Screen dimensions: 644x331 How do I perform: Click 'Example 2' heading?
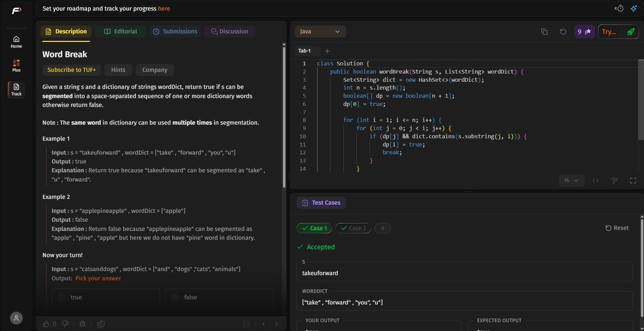point(56,197)
